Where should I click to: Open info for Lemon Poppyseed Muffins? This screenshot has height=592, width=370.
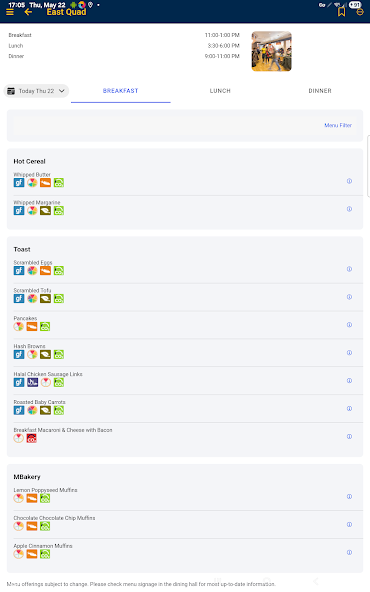point(349,496)
